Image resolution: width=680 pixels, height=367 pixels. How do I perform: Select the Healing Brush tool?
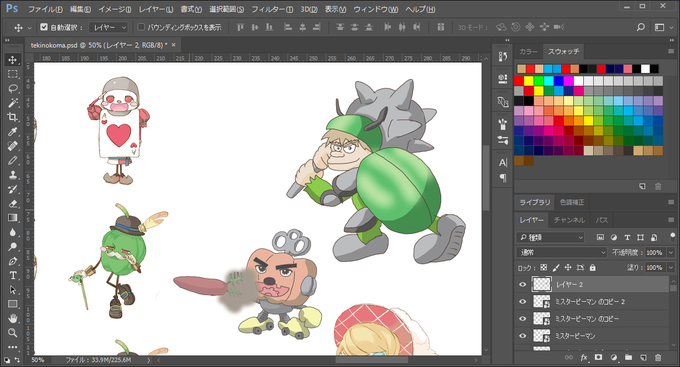pos(13,146)
